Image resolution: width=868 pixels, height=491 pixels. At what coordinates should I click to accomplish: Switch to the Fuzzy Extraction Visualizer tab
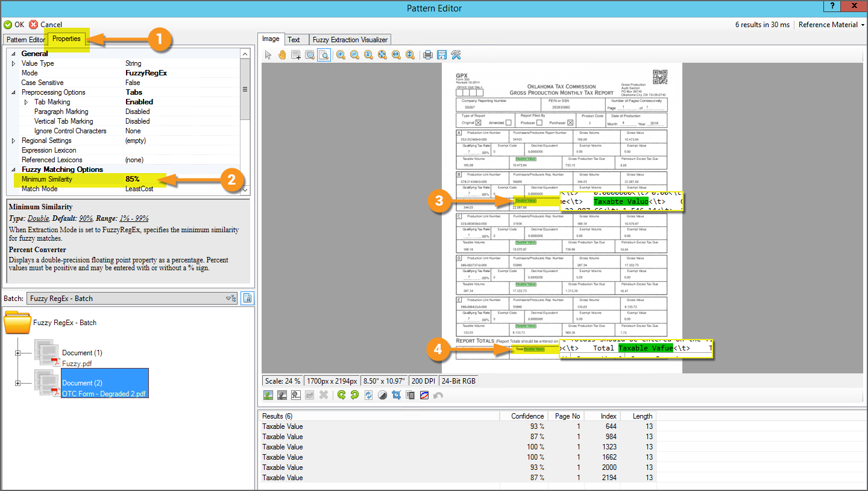(350, 40)
